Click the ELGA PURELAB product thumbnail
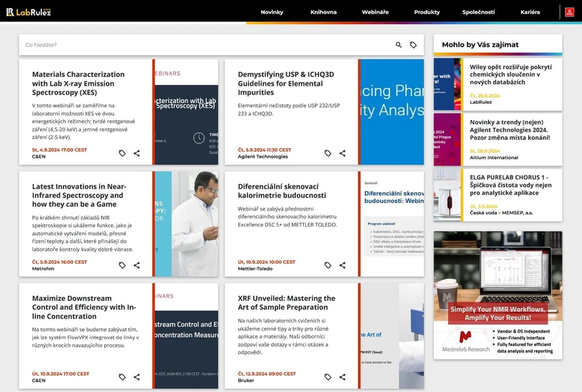Image resolution: width=582 pixels, height=392 pixels. click(447, 195)
